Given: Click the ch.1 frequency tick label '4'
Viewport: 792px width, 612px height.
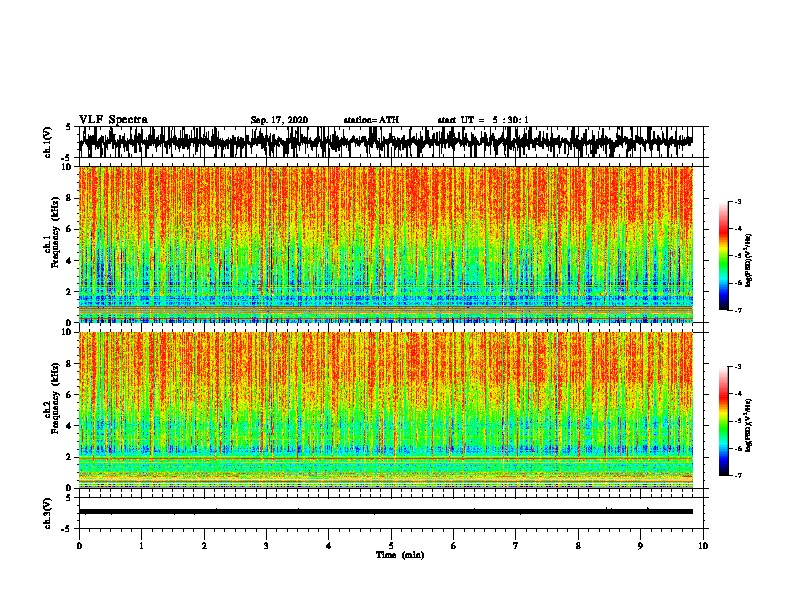Looking at the screenshot, I should click(68, 261).
